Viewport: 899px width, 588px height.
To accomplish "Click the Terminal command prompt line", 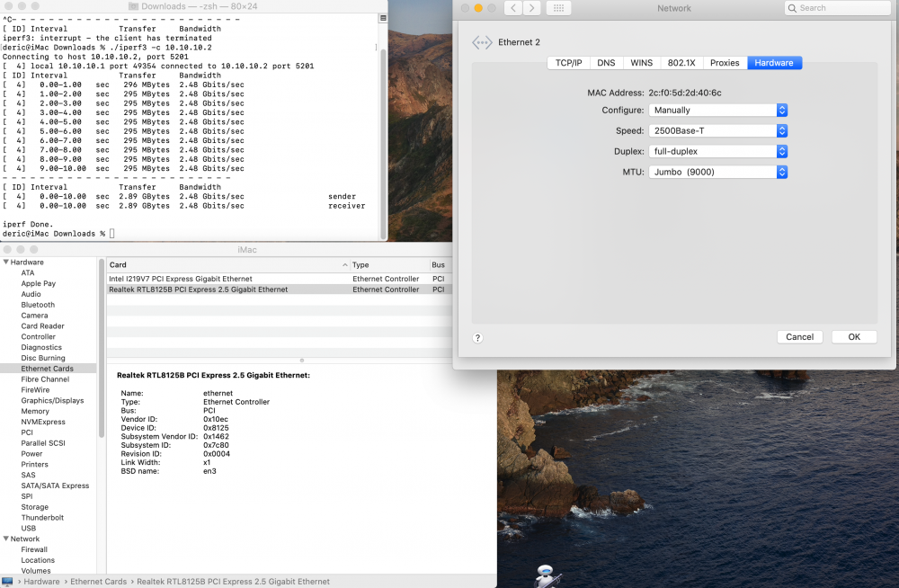I will tap(58, 234).
